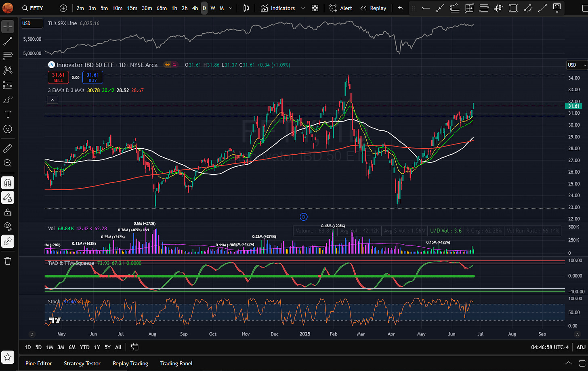
Task: Select the YTD date range
Action: click(84, 347)
